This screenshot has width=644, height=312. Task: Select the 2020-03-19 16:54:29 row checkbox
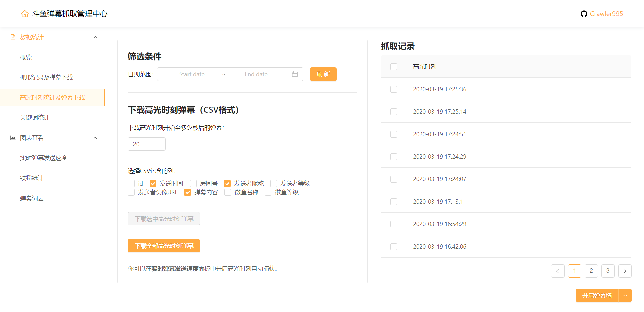point(394,224)
